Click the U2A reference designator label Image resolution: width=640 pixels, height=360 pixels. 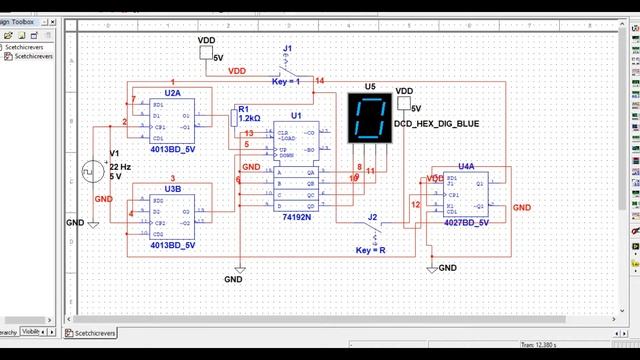[172, 93]
